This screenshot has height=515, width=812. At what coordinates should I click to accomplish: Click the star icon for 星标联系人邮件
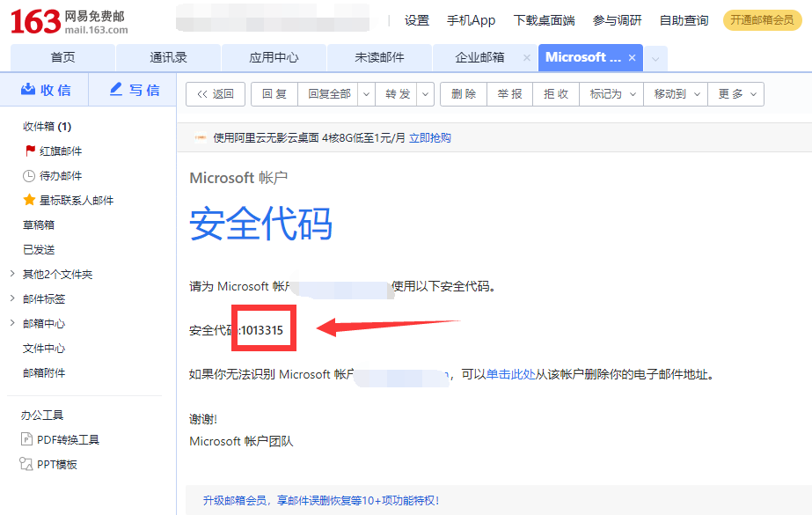click(x=30, y=201)
